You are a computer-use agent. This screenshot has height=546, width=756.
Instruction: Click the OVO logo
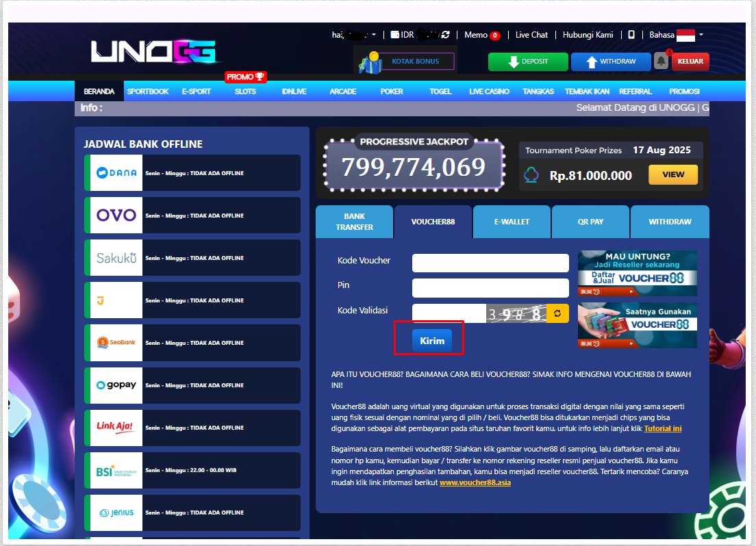pos(116,215)
